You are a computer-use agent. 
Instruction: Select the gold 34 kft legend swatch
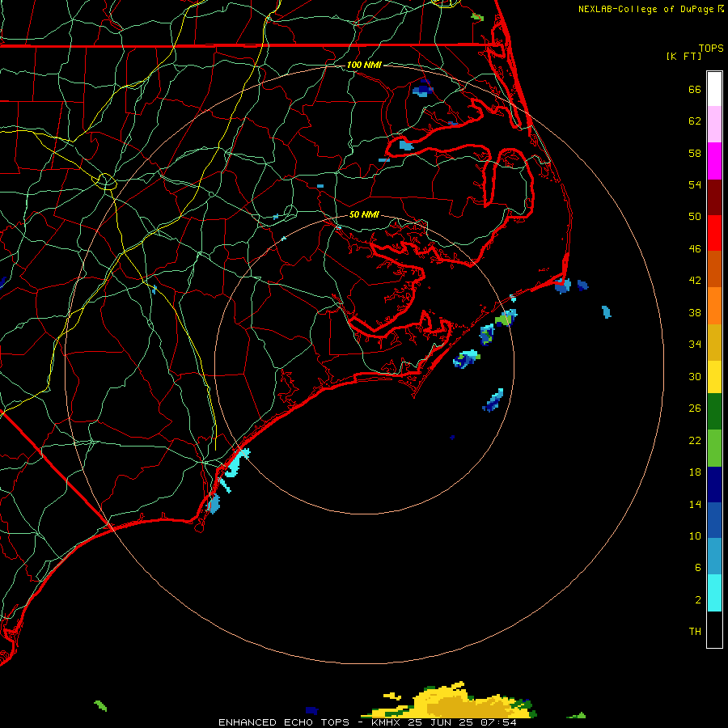pos(714,342)
